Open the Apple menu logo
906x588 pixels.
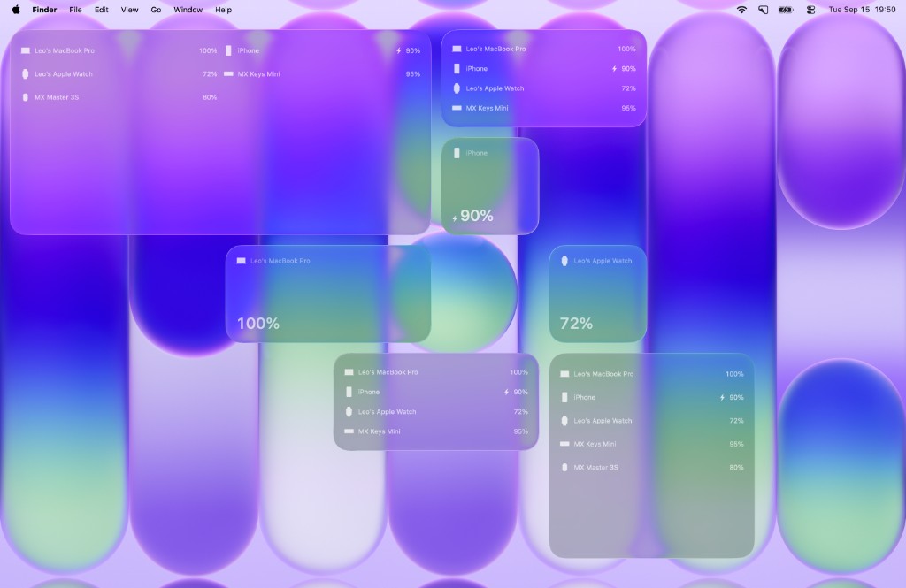coord(16,9)
